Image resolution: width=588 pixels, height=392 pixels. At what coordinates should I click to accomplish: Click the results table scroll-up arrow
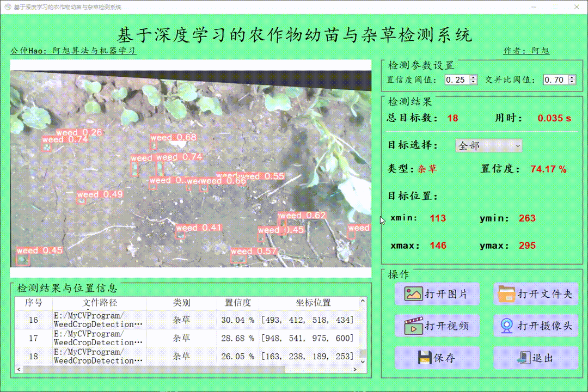pyautogui.click(x=363, y=301)
